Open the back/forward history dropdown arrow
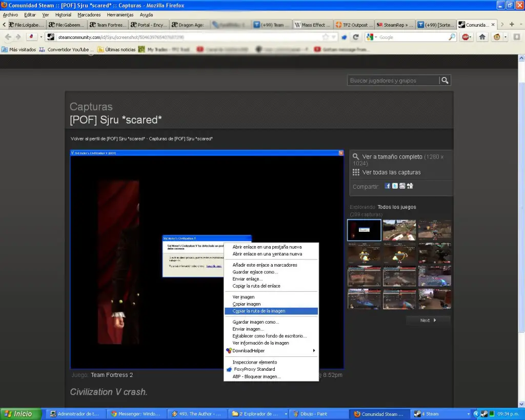 (x=41, y=37)
